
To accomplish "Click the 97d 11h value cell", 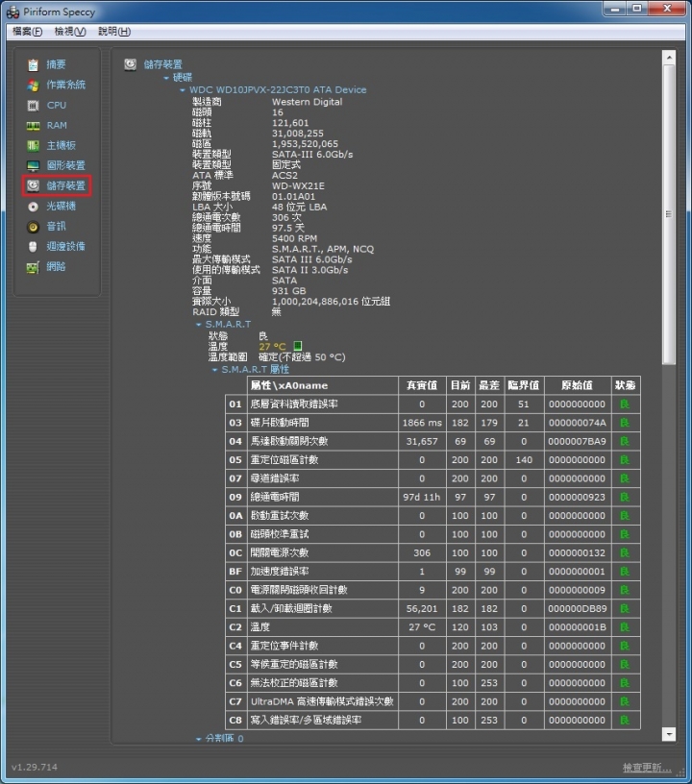I will [422, 497].
